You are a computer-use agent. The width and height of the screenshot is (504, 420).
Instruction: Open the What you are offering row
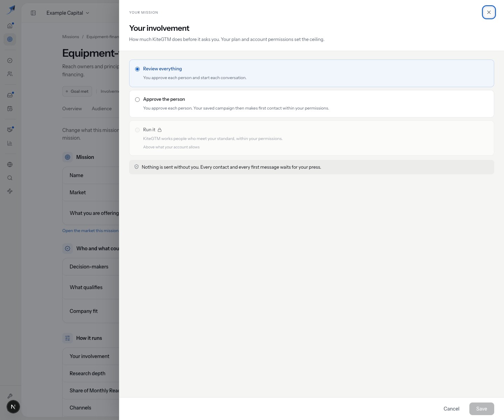point(91,213)
